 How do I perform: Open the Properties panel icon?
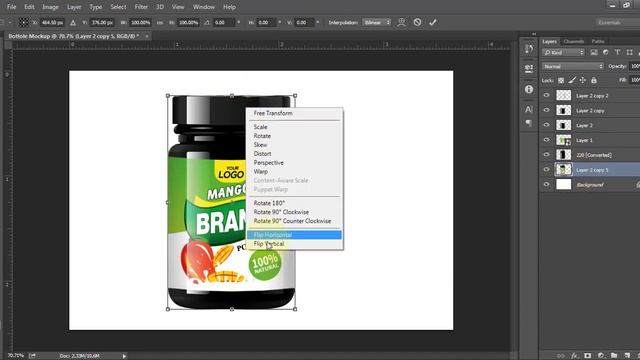pyautogui.click(x=529, y=69)
